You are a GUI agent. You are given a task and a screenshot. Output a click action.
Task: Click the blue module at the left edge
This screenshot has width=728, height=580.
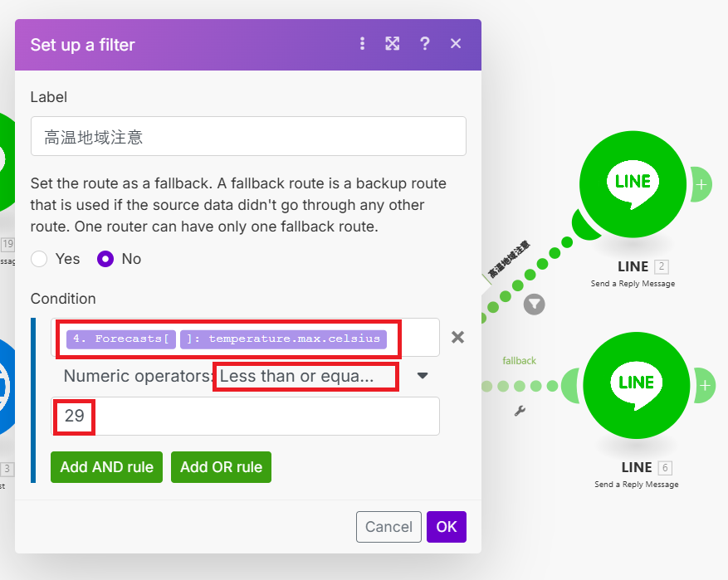[7, 387]
